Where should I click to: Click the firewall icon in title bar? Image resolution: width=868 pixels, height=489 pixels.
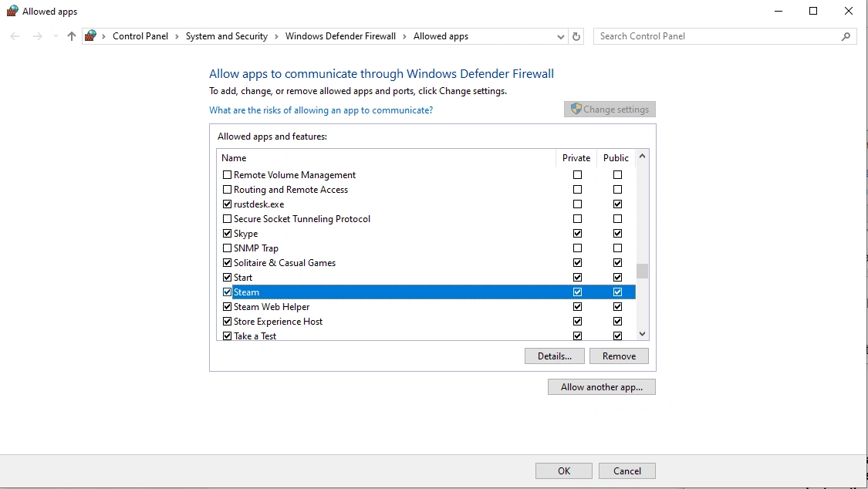[x=12, y=11]
